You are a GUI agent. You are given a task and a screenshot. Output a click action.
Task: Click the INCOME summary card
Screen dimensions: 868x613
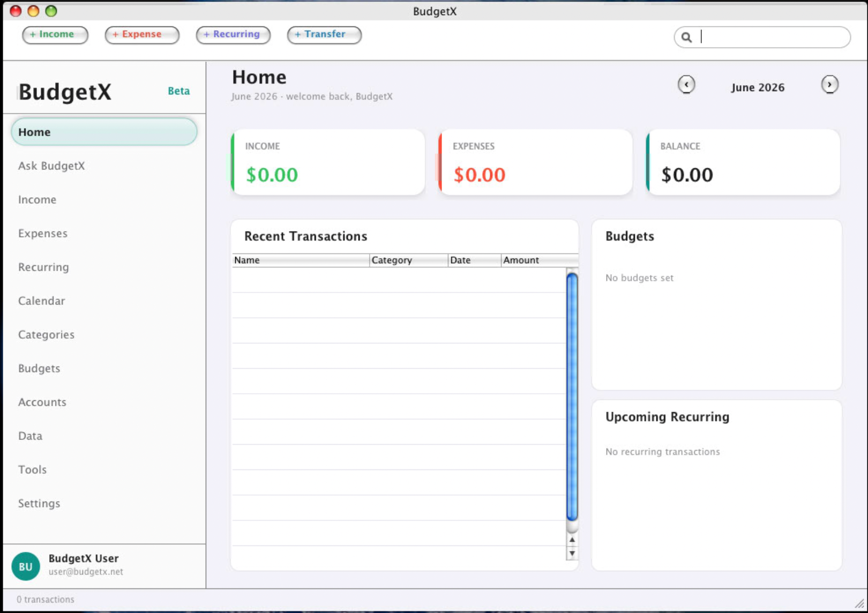pos(328,162)
